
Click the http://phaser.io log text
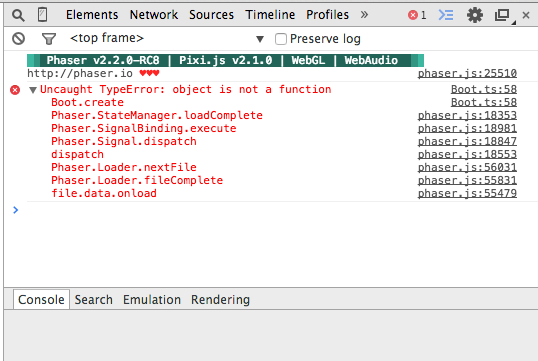(80, 73)
